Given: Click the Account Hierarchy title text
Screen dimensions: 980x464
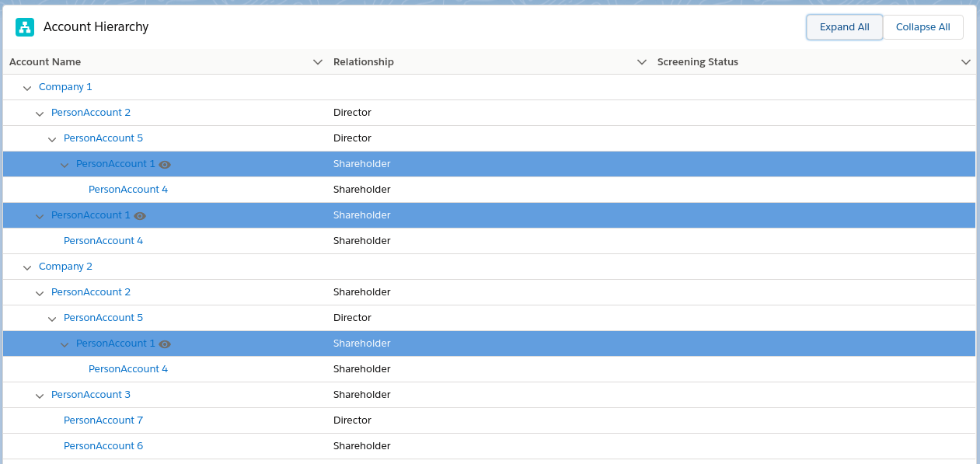Looking at the screenshot, I should pos(96,27).
